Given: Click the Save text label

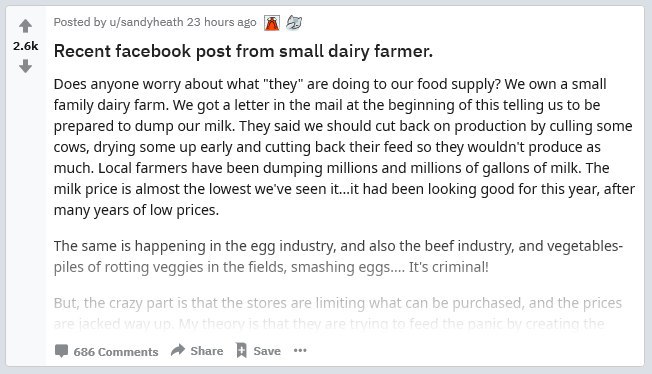Looking at the screenshot, I should 267,351.
